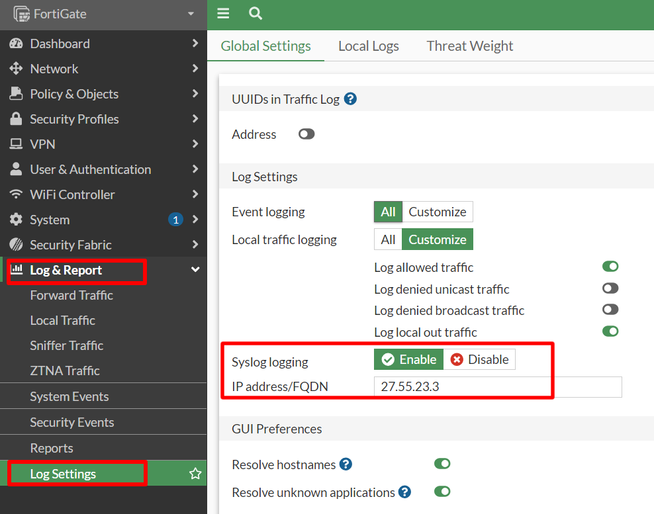This screenshot has height=514, width=654.
Task: Enable Log denied unicast traffic
Action: point(610,289)
